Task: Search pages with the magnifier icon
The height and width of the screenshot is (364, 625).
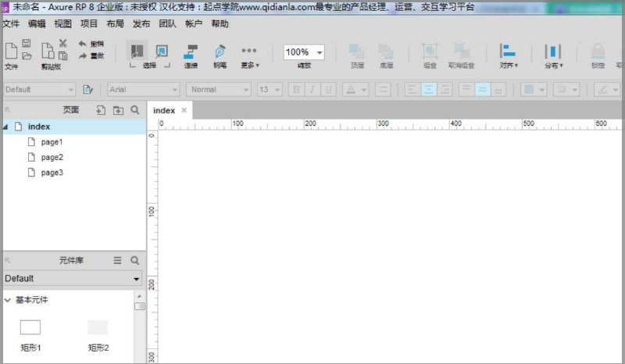Action: click(x=135, y=110)
